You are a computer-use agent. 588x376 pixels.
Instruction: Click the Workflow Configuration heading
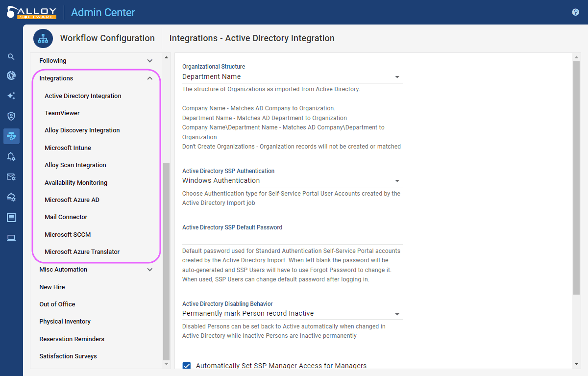pyautogui.click(x=107, y=38)
